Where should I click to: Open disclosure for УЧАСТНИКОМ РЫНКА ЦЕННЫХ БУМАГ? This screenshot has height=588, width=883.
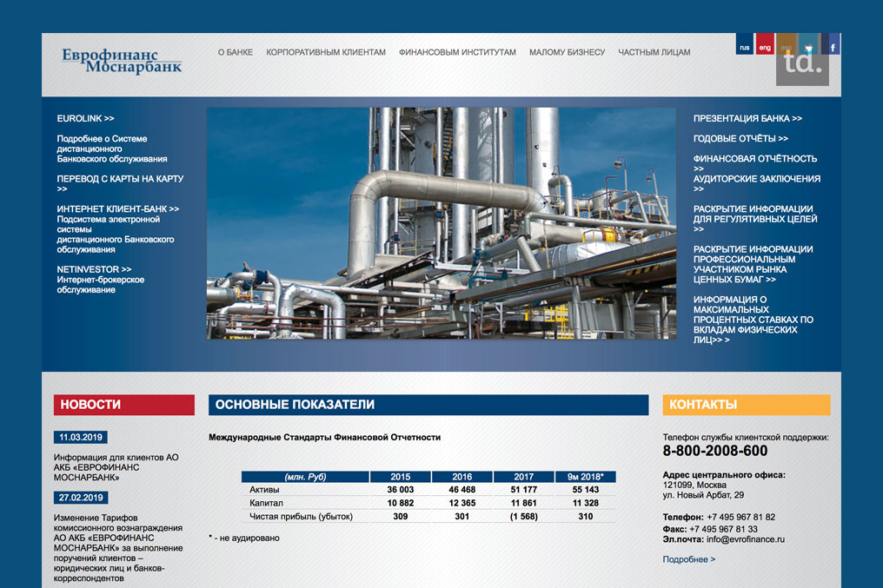click(753, 264)
